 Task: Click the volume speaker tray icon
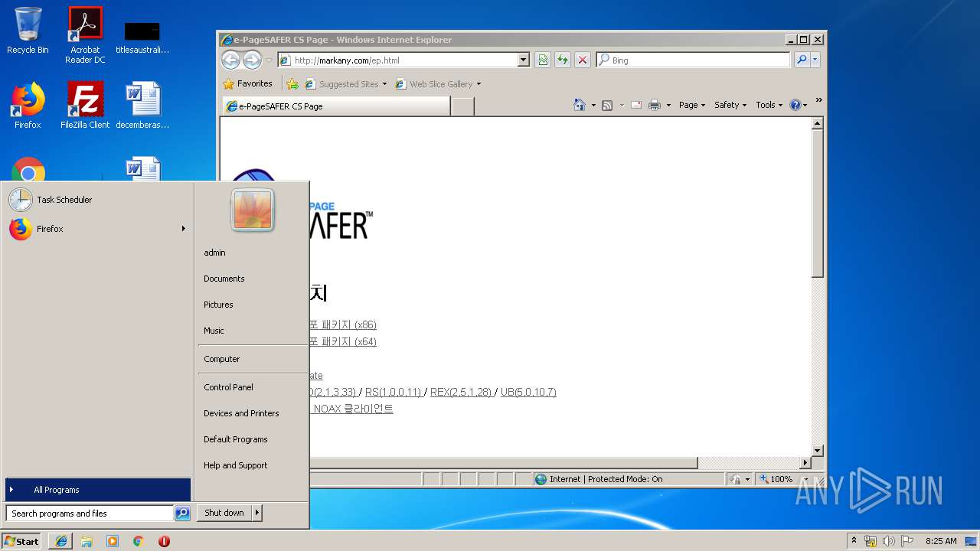[889, 541]
